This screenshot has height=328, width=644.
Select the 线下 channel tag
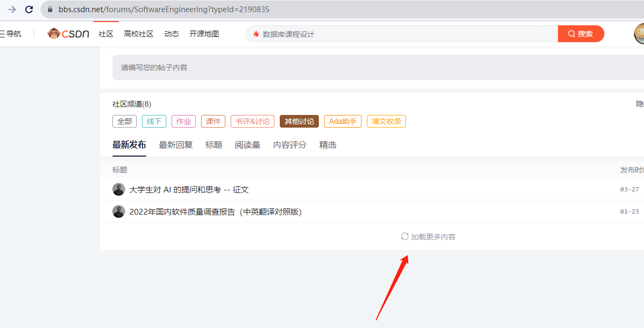(x=154, y=121)
